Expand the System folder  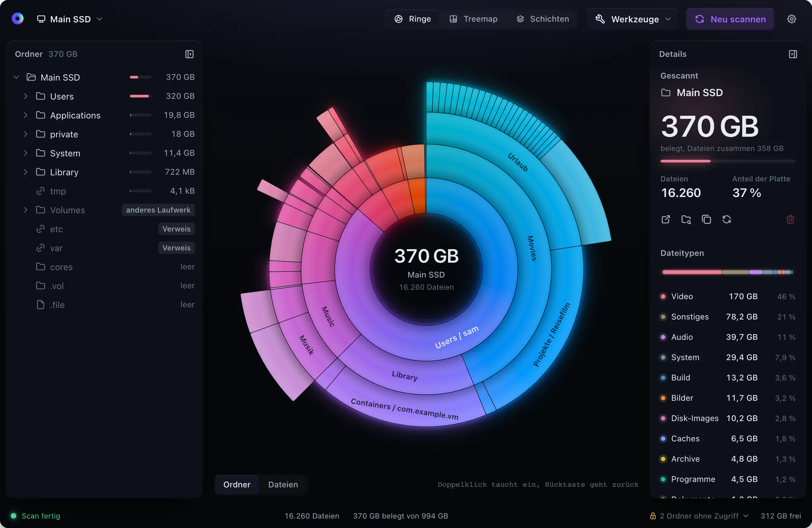pyautogui.click(x=26, y=153)
